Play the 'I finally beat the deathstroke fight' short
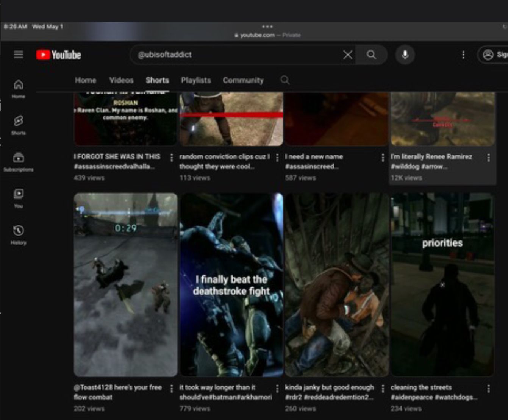 [x=231, y=284]
